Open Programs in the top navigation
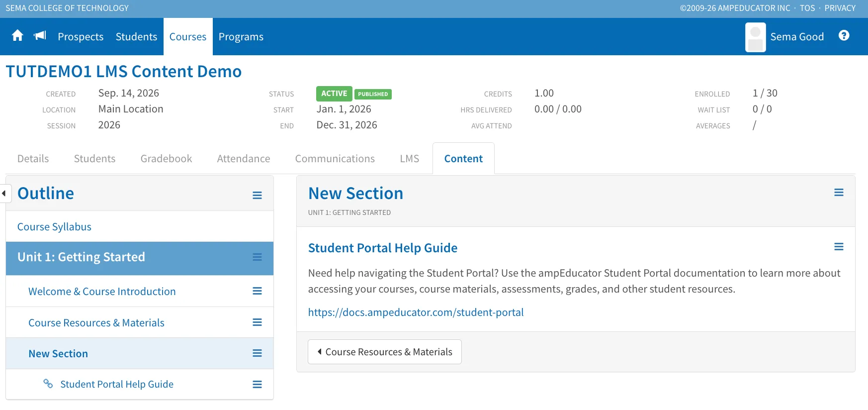Image resolution: width=868 pixels, height=410 pixels. [x=241, y=37]
